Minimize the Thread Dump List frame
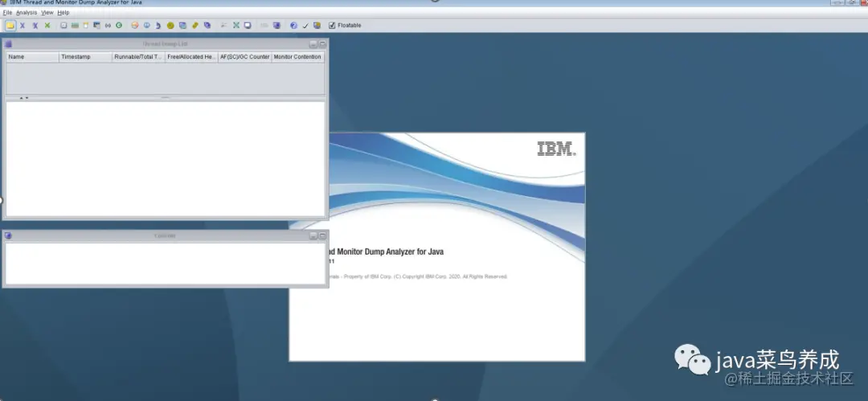This screenshot has width=868, height=401. (313, 43)
